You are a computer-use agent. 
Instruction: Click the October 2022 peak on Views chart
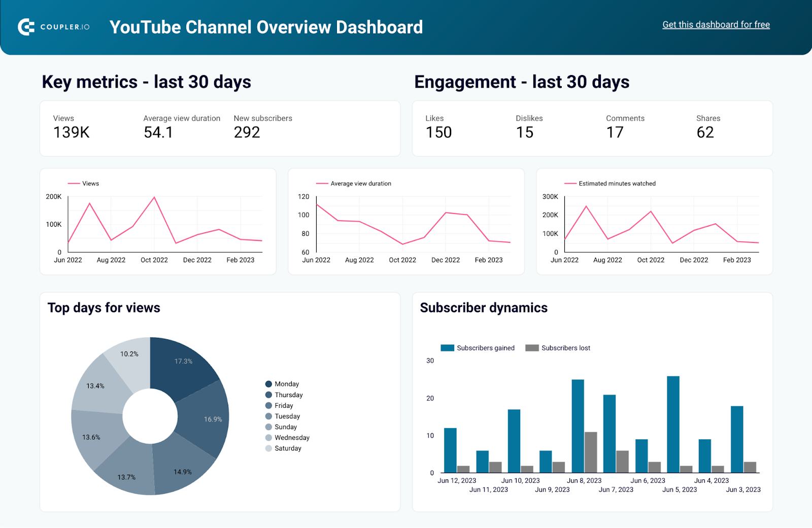[x=154, y=197]
